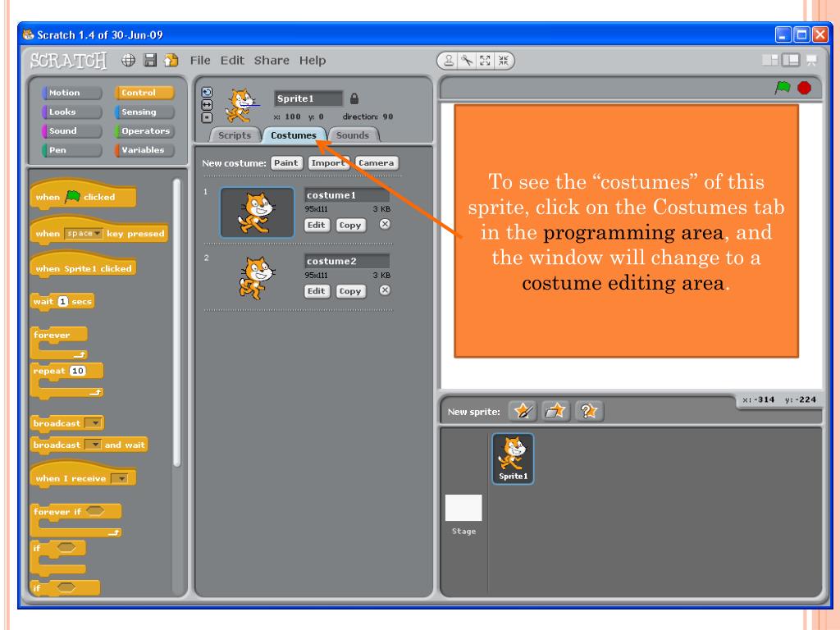Open the Share menu
The image size is (840, 630).
tap(272, 61)
